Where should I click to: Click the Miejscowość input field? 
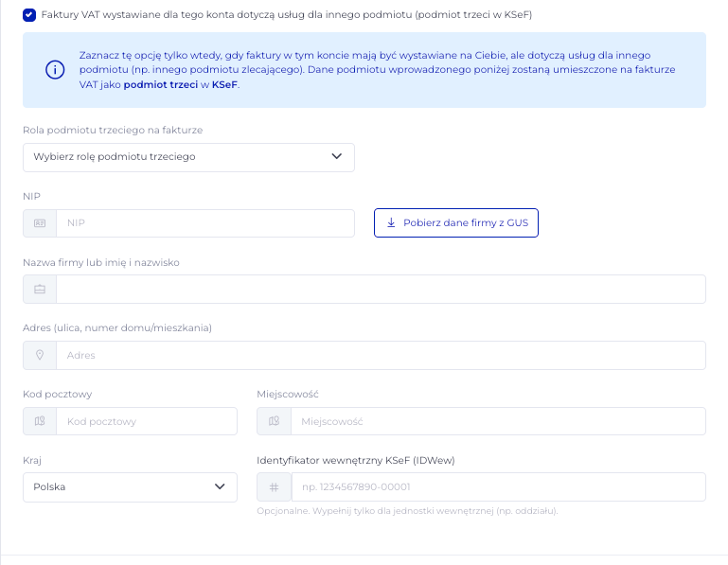point(497,421)
